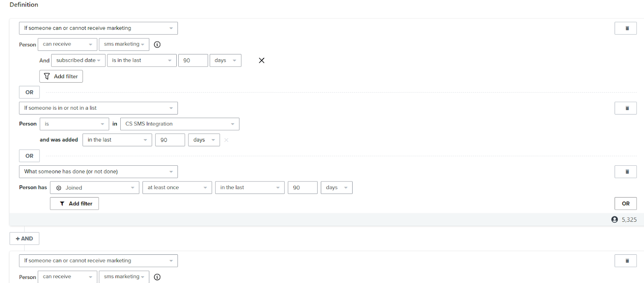Viewport: 644px width, 283px height.
Task: Click the + AND button
Action: click(25, 239)
